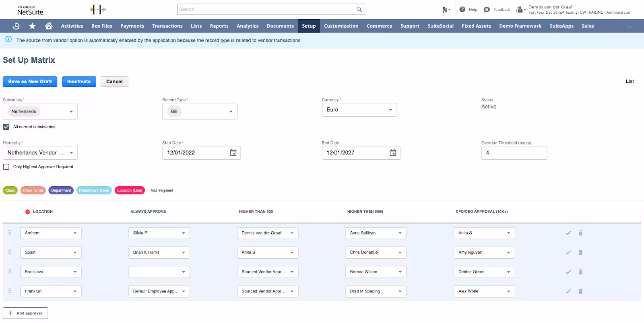Remove the Location column with red minus icon
Screen dimensions: 644x323
[x=28, y=212]
